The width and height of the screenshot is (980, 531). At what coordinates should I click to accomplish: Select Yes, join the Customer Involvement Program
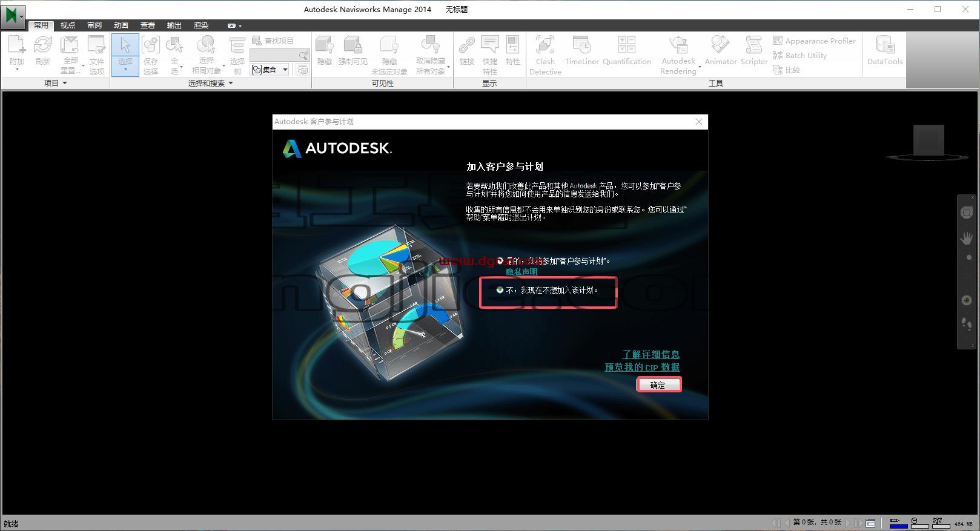pyautogui.click(x=500, y=261)
